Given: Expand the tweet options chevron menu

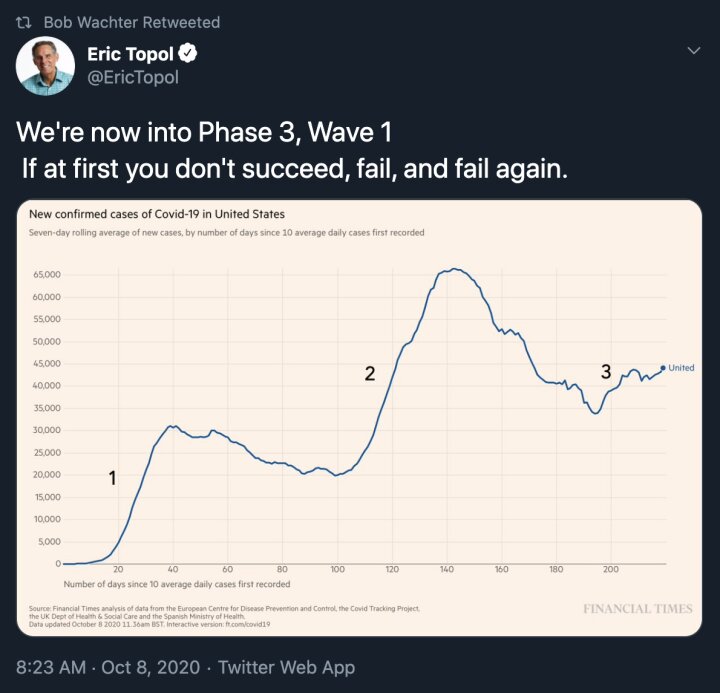Looking at the screenshot, I should click(x=694, y=51).
